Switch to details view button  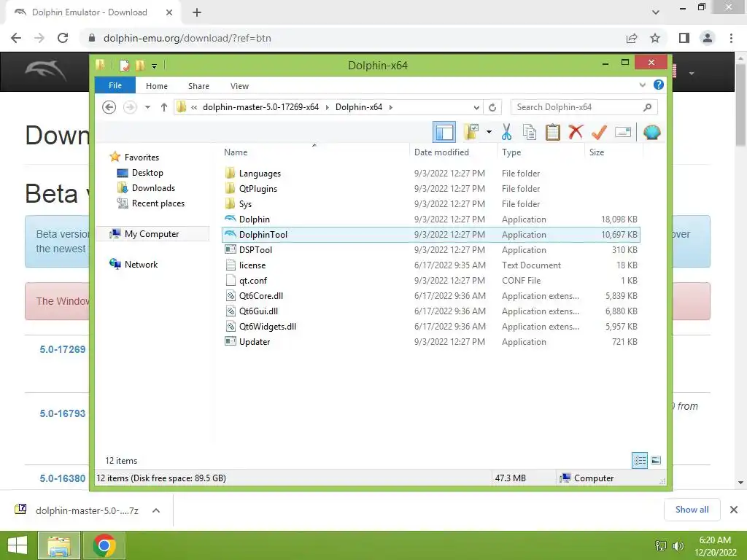[x=640, y=460]
